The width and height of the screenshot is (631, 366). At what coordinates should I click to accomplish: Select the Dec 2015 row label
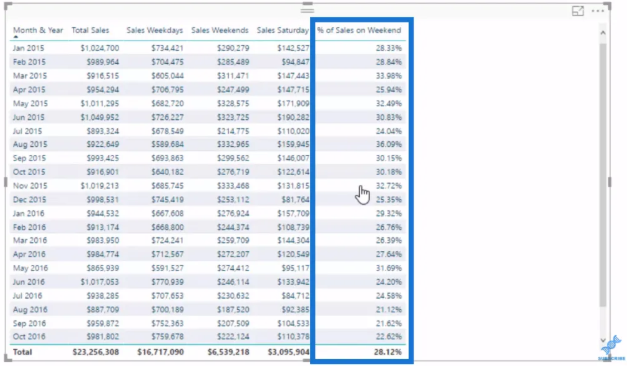29,199
